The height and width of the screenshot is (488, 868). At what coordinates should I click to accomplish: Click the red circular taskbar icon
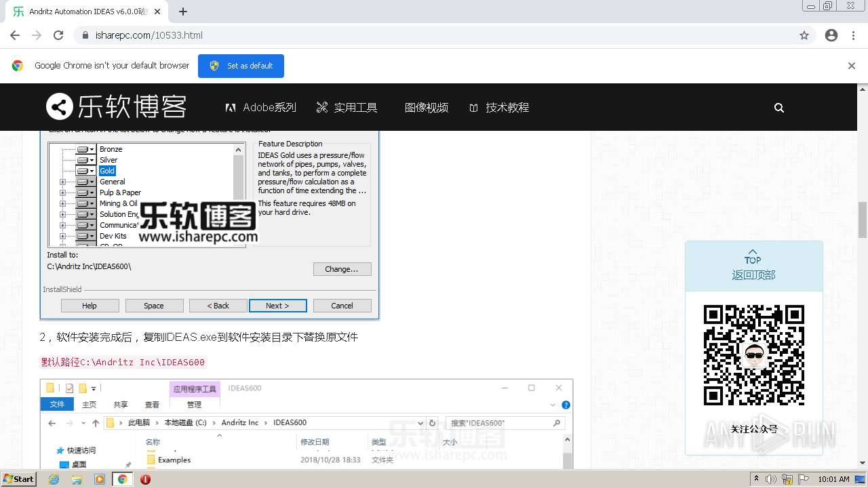click(x=145, y=479)
